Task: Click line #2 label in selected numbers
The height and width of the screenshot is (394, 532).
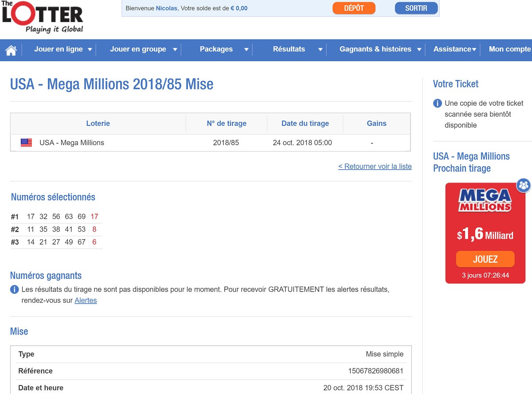Action: pos(15,230)
